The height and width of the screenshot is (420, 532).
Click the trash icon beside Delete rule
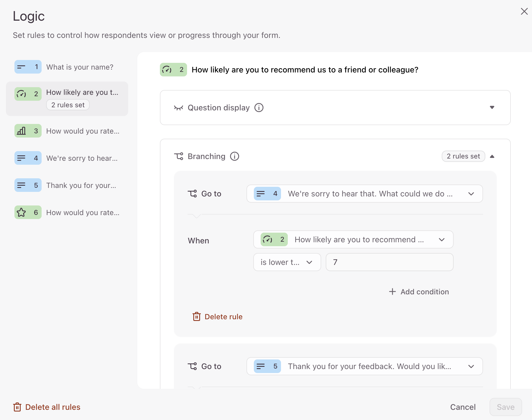click(x=197, y=316)
